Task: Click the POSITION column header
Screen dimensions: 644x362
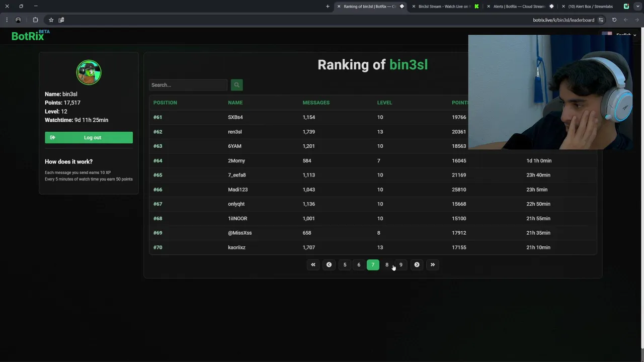Action: (165, 103)
